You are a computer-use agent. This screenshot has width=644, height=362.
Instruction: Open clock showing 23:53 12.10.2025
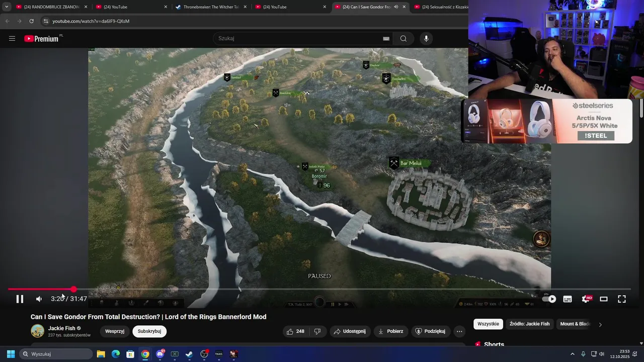click(x=619, y=354)
